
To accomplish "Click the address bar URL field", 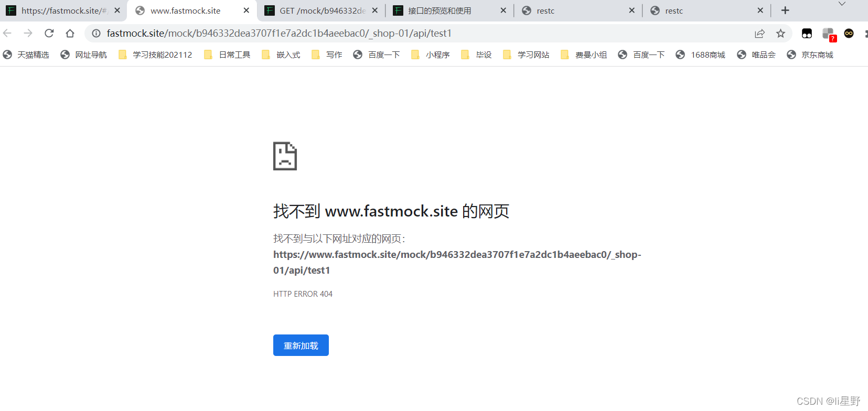I will [367, 34].
